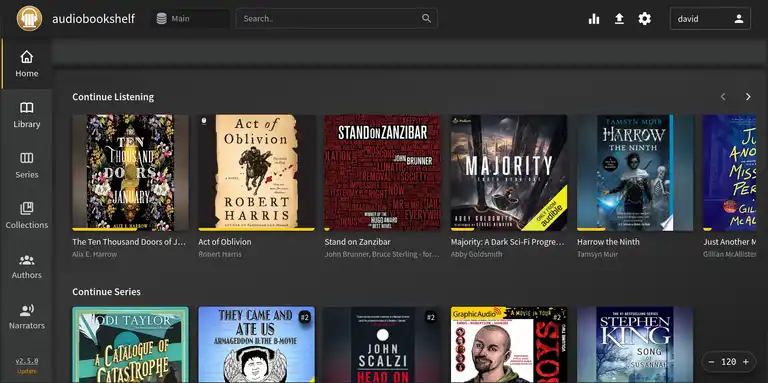Go to Home in sidebar
768x383 pixels.
tap(26, 64)
